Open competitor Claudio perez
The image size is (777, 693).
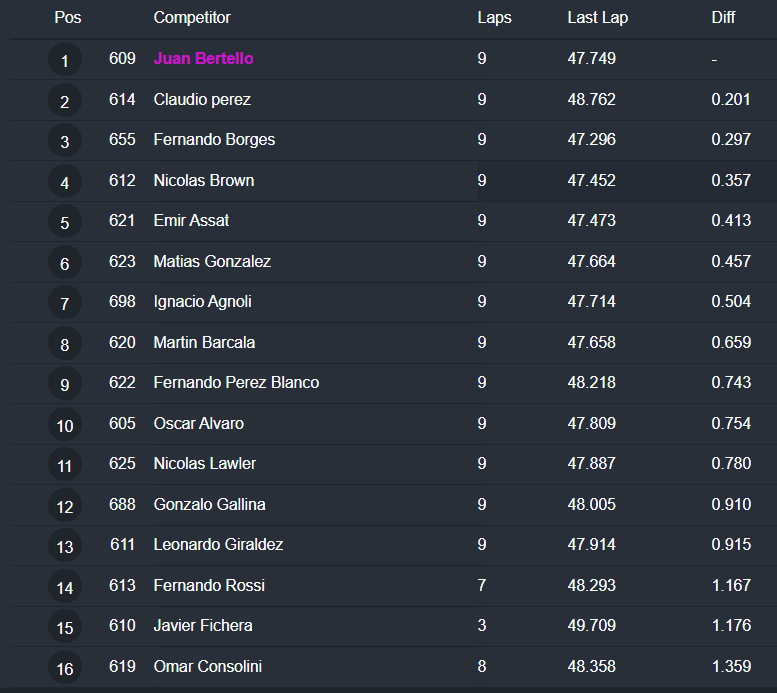tap(202, 99)
